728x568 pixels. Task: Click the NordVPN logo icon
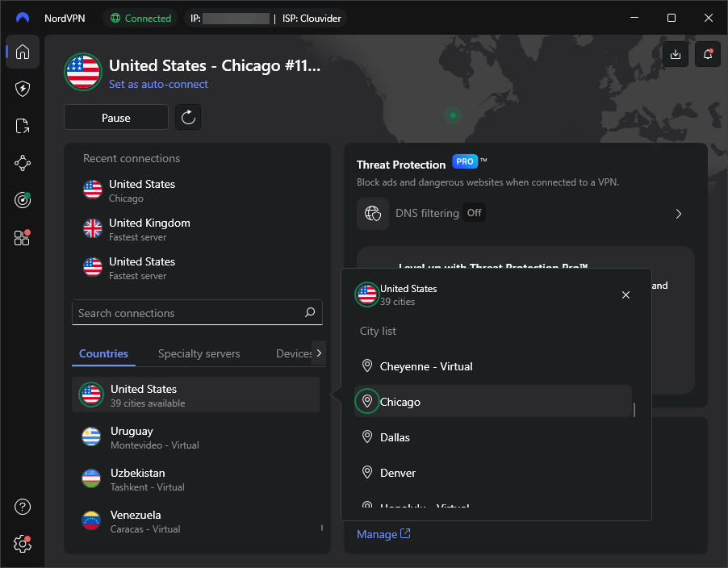(23, 18)
